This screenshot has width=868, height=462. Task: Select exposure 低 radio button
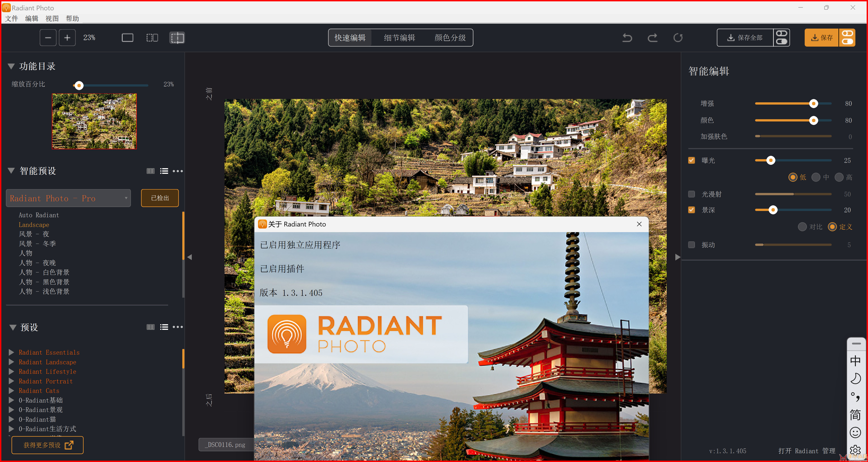point(793,177)
